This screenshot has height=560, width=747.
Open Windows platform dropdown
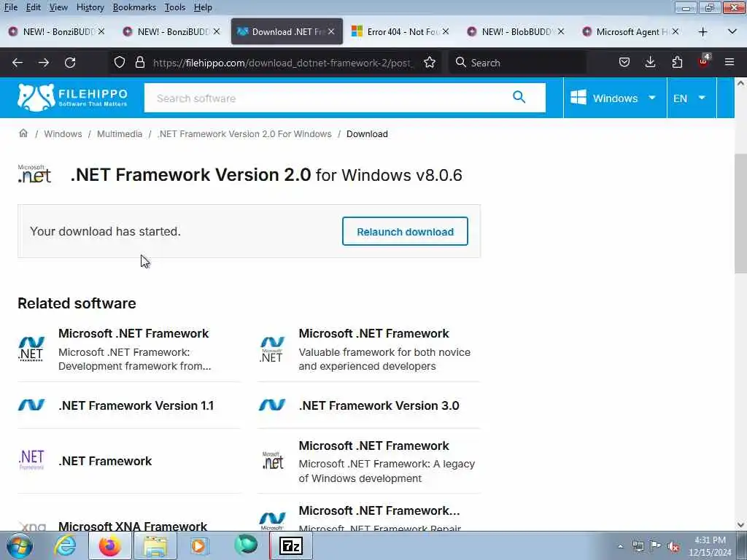pyautogui.click(x=614, y=98)
